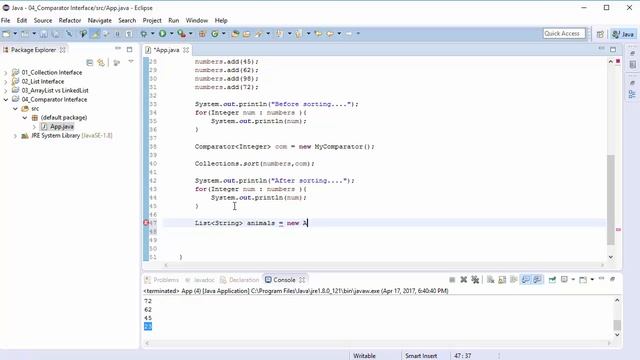
Task: Click the error marker on line 47
Action: click(146, 223)
